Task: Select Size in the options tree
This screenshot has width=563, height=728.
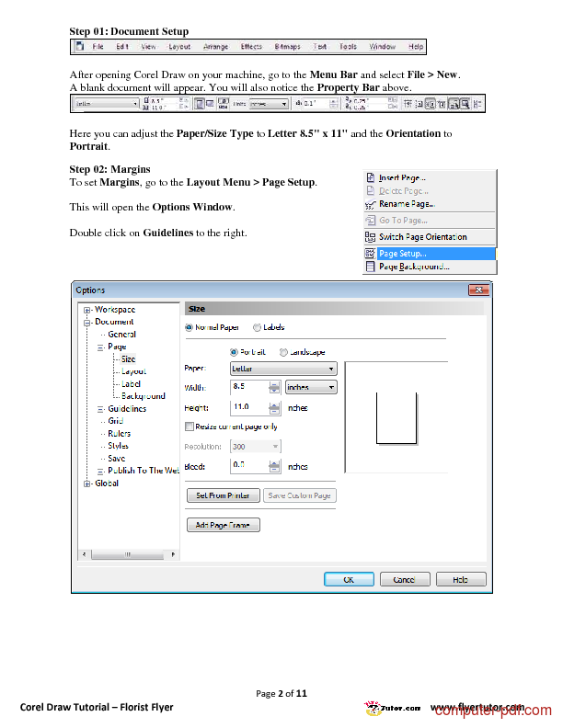Action: [128, 358]
